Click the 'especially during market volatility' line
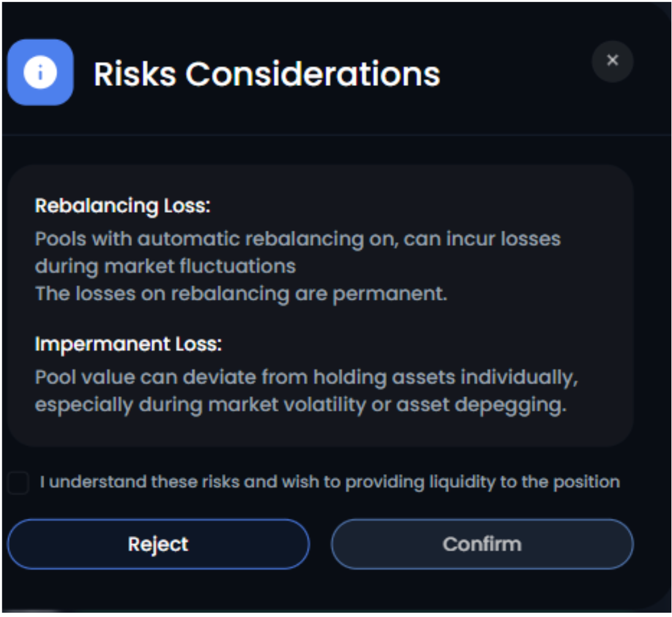672x617 pixels. click(x=300, y=405)
